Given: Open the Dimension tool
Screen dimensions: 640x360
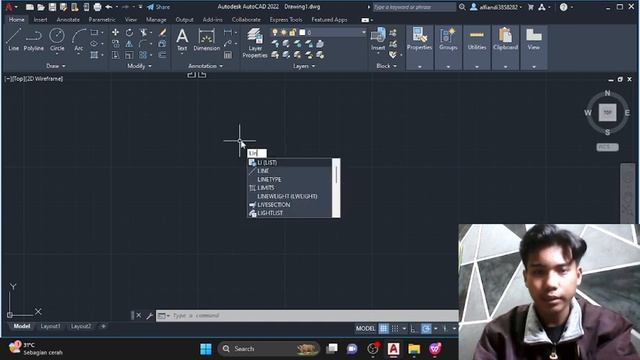Looking at the screenshot, I should pos(207,40).
